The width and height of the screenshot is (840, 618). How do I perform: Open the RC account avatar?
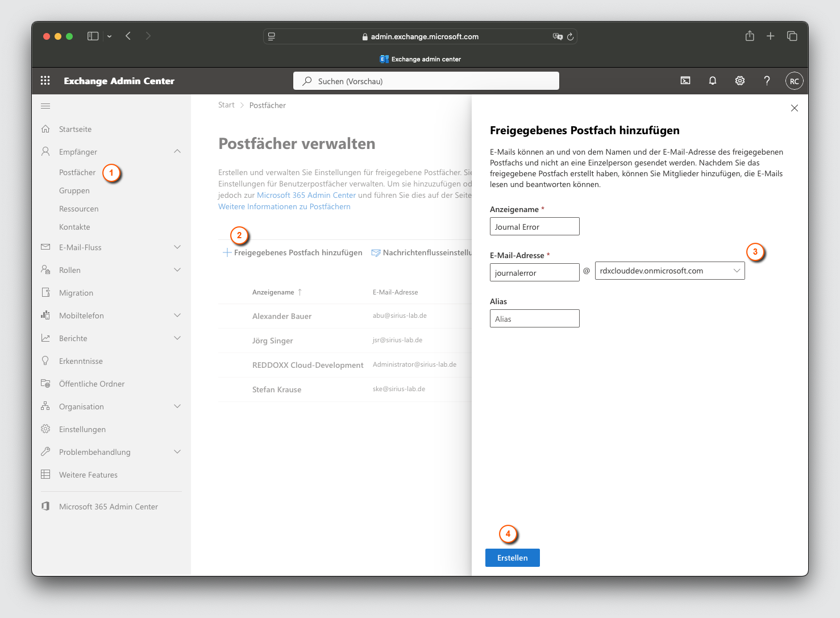pyautogui.click(x=795, y=81)
